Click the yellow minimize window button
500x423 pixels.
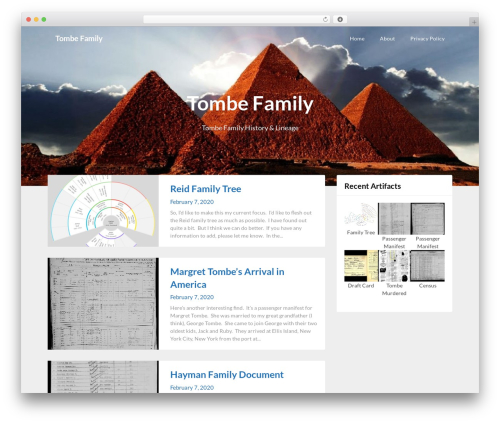pyautogui.click(x=36, y=20)
